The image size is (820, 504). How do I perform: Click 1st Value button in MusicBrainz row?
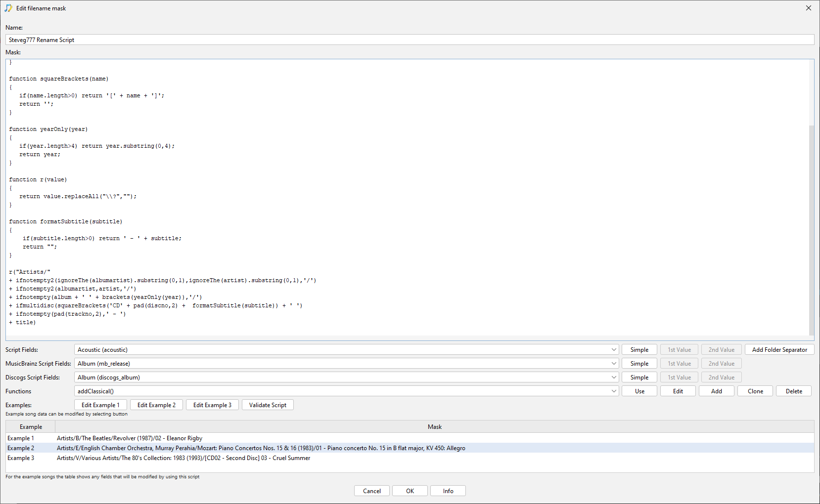(680, 364)
